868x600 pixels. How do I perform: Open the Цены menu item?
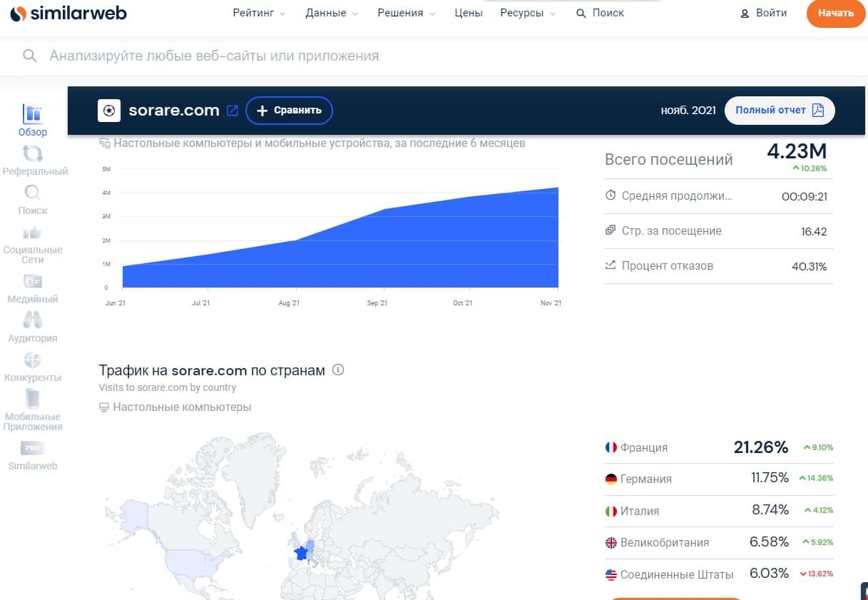(x=469, y=13)
